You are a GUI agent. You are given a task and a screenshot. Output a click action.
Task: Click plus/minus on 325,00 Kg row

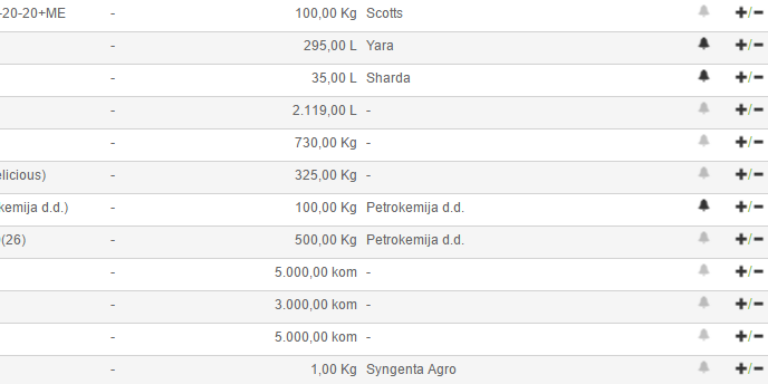749,174
